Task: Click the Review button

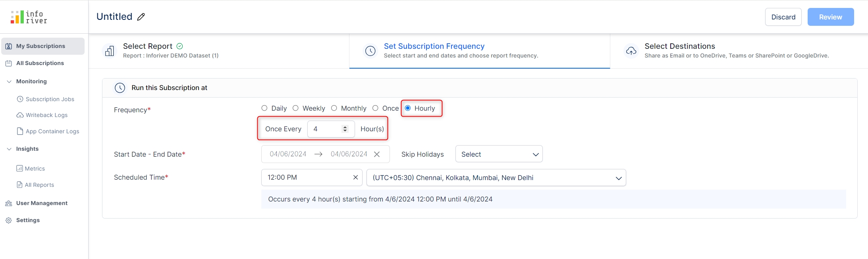Action: coord(830,17)
